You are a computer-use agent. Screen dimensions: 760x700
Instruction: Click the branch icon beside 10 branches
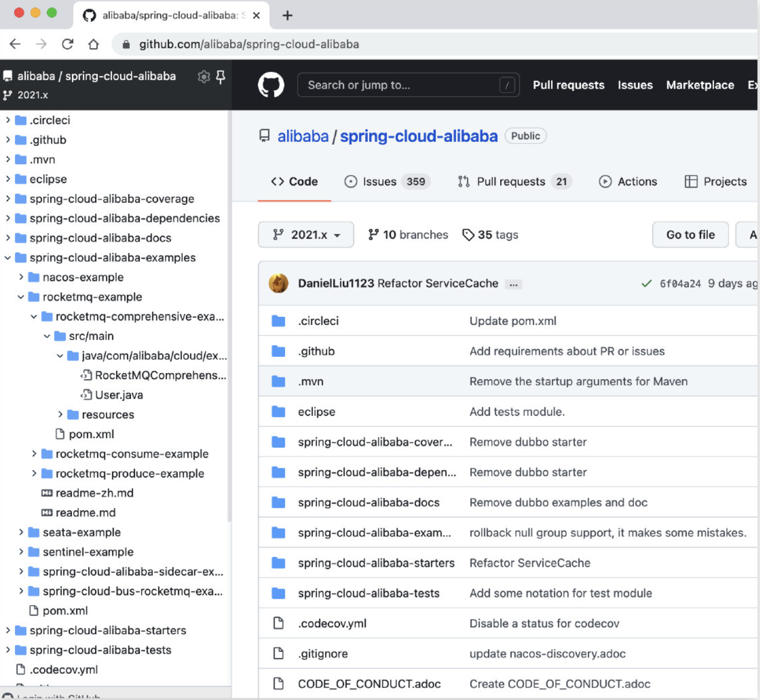[x=373, y=234]
